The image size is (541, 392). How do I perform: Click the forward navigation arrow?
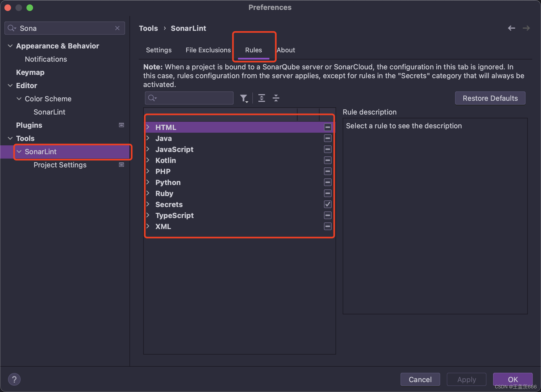click(x=526, y=28)
